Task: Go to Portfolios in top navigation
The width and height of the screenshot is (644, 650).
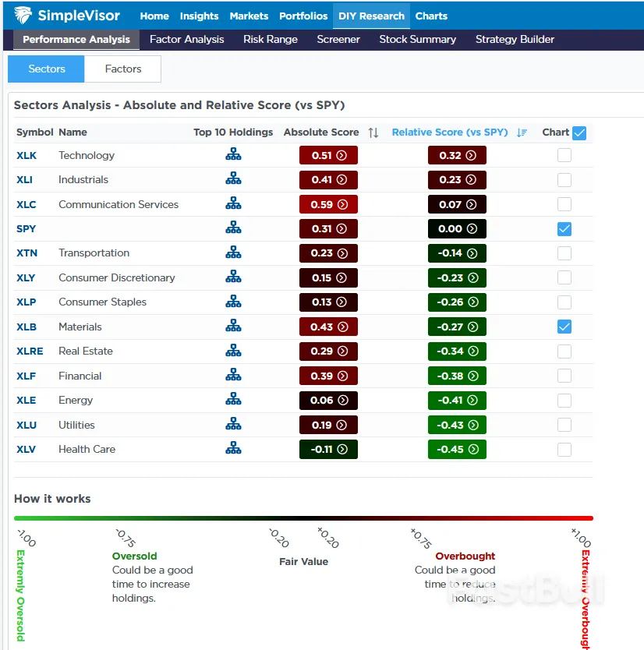Action: pos(303,16)
